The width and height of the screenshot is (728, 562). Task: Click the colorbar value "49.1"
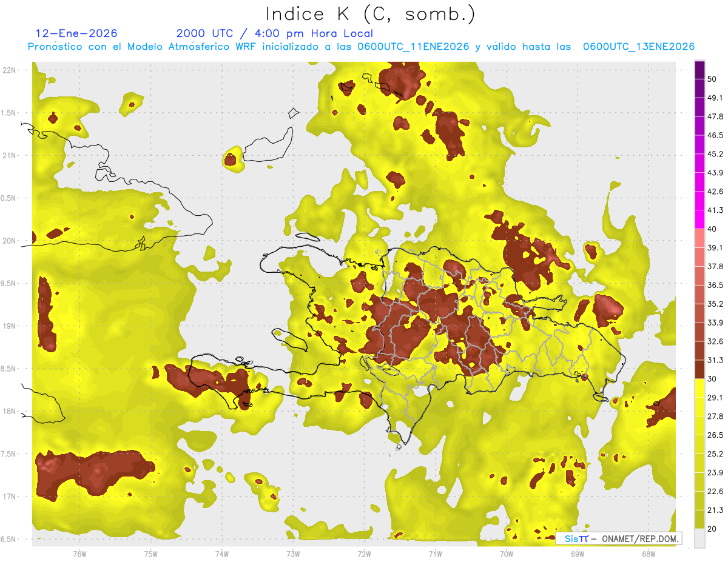point(715,98)
